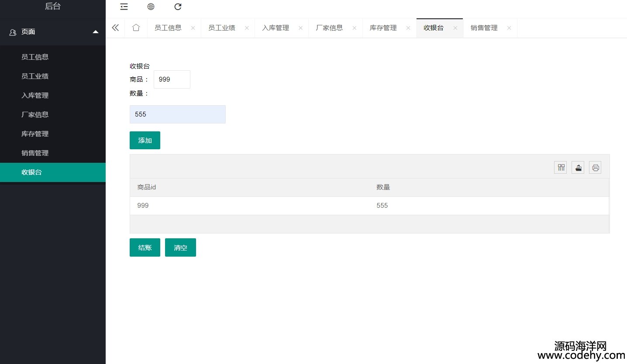Click the table export icon

[x=578, y=168]
